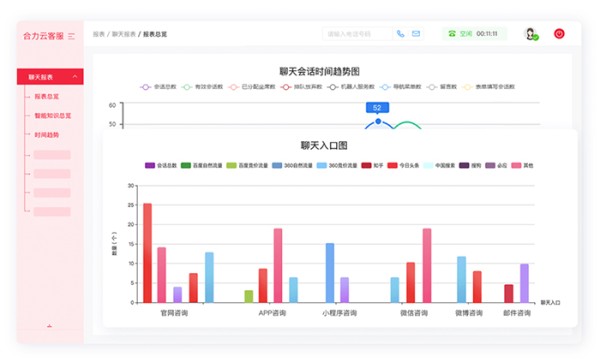Click the 合力云客服 logo text
600x362 pixels.
43,36
